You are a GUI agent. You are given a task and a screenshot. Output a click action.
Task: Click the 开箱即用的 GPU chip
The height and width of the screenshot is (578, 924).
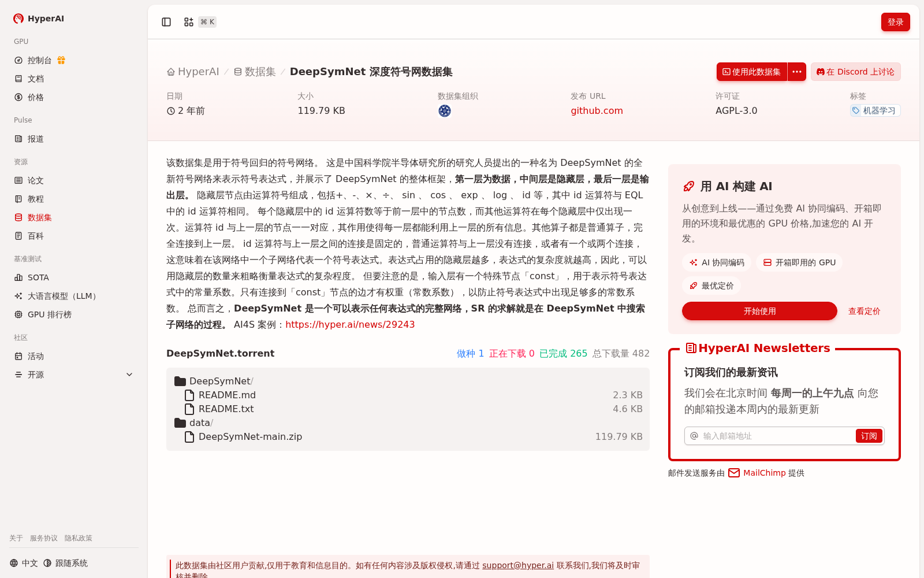[x=799, y=262]
